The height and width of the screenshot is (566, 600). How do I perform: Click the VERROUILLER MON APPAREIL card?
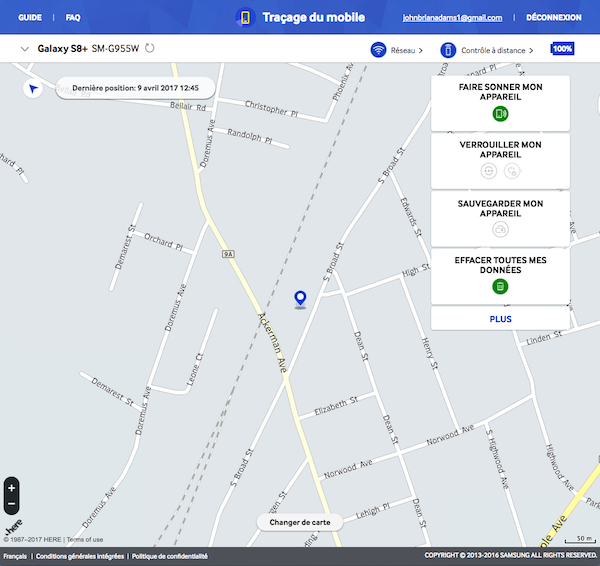(x=500, y=161)
